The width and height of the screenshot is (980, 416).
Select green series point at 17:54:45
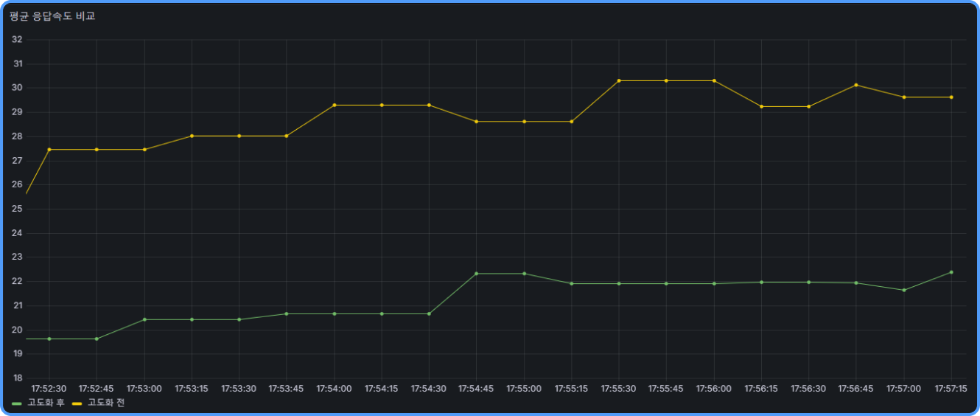click(x=477, y=274)
